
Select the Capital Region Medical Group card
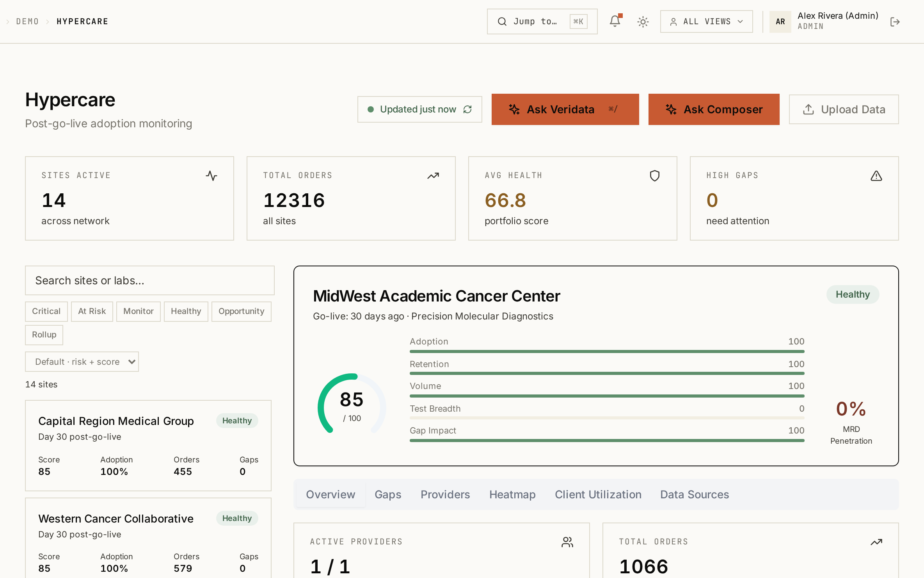coord(148,446)
